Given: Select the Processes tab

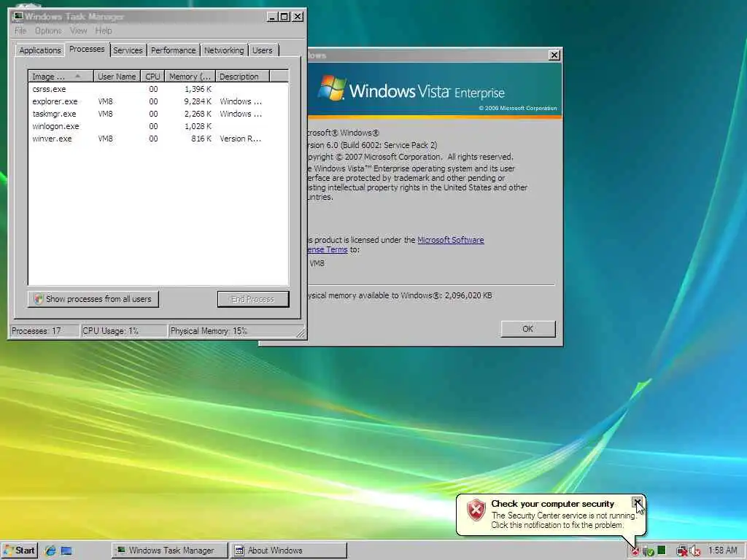Looking at the screenshot, I should point(87,49).
